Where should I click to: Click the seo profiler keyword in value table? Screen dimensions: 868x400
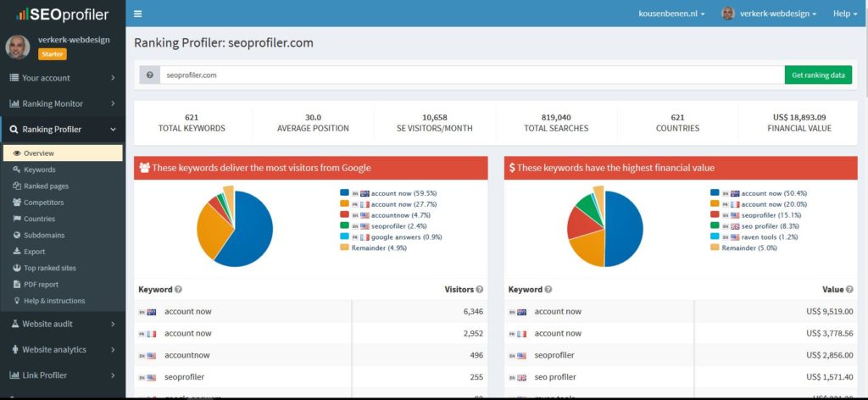tap(555, 377)
